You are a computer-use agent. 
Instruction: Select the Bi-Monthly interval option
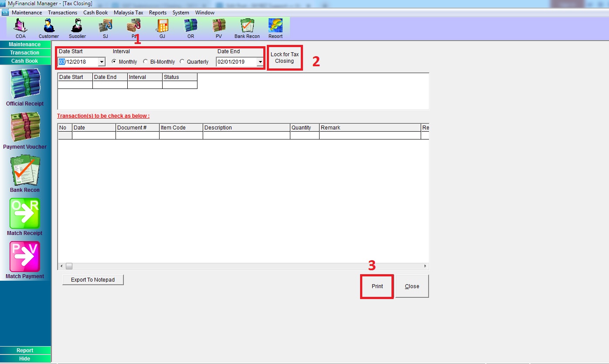pos(146,62)
